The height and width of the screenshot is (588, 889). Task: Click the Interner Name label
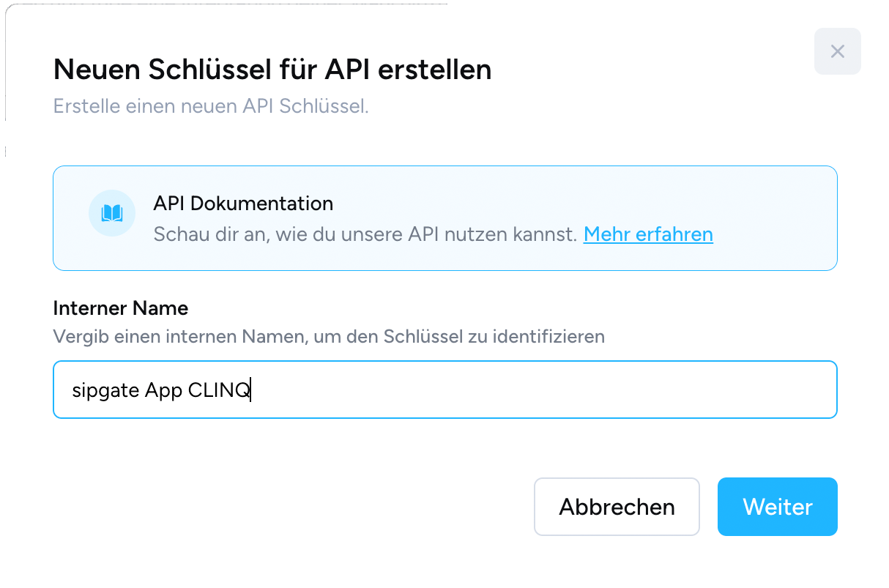(121, 308)
